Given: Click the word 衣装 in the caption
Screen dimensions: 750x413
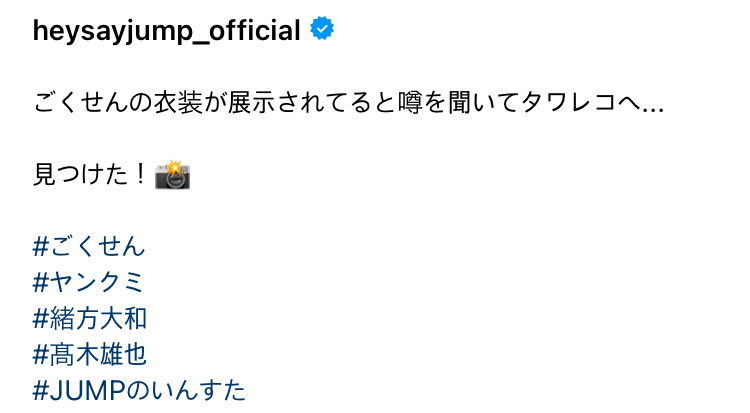Looking at the screenshot, I should point(178,102).
